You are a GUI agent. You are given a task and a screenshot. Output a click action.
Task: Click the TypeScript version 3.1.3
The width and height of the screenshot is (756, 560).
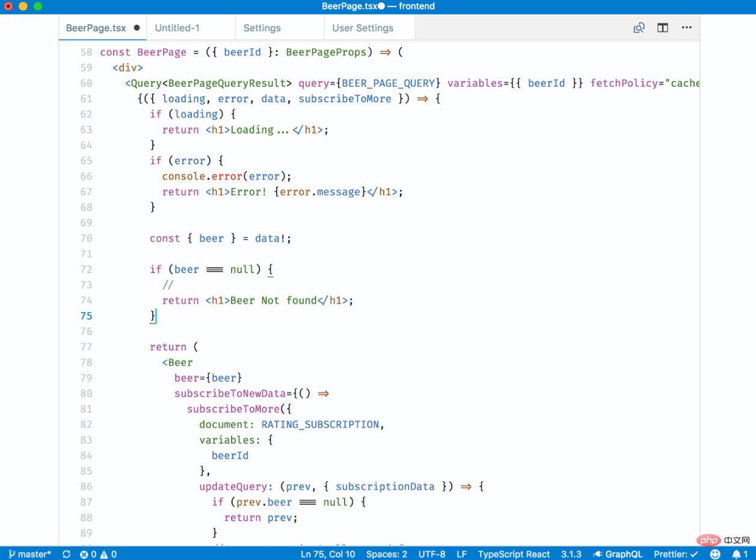pos(571,554)
